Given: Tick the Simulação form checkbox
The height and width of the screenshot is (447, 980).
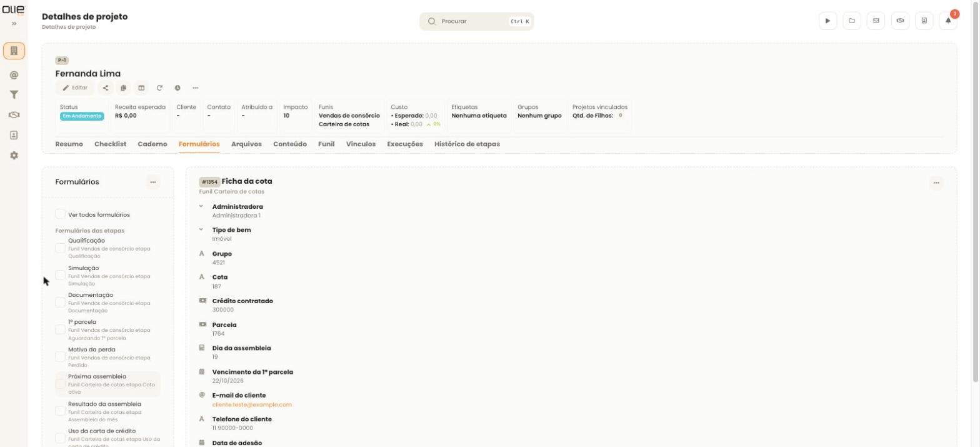Looking at the screenshot, I should pos(61,276).
